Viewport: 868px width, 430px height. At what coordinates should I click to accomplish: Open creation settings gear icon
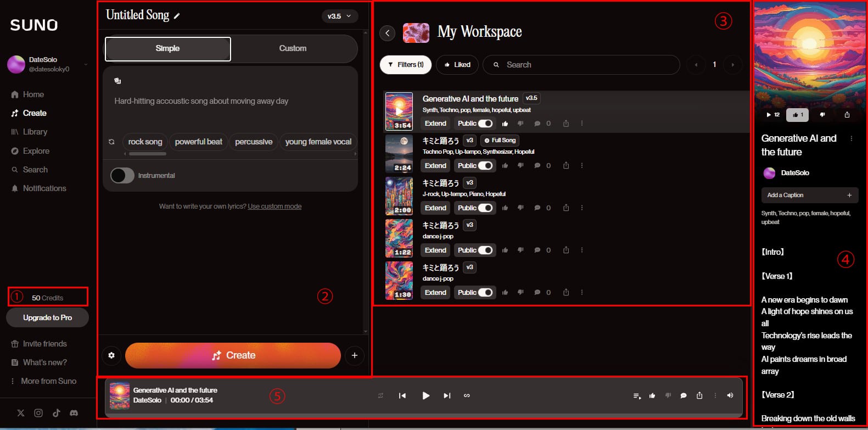point(111,355)
